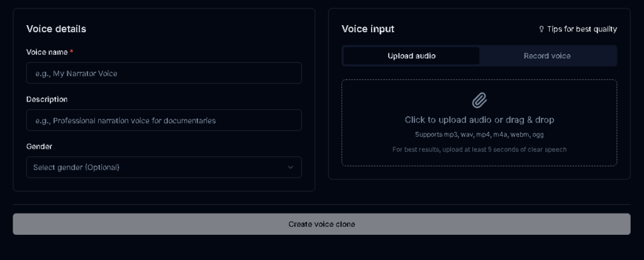Open Tips for best quality link

click(x=582, y=29)
